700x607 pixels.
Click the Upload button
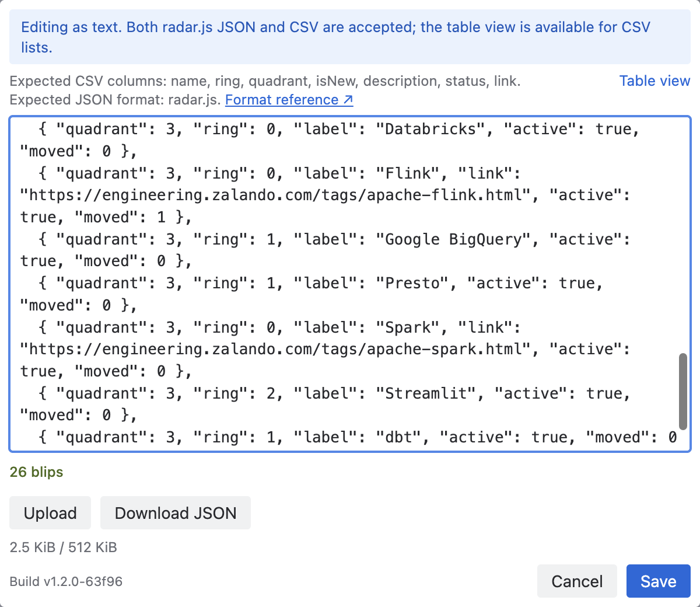pyautogui.click(x=50, y=513)
